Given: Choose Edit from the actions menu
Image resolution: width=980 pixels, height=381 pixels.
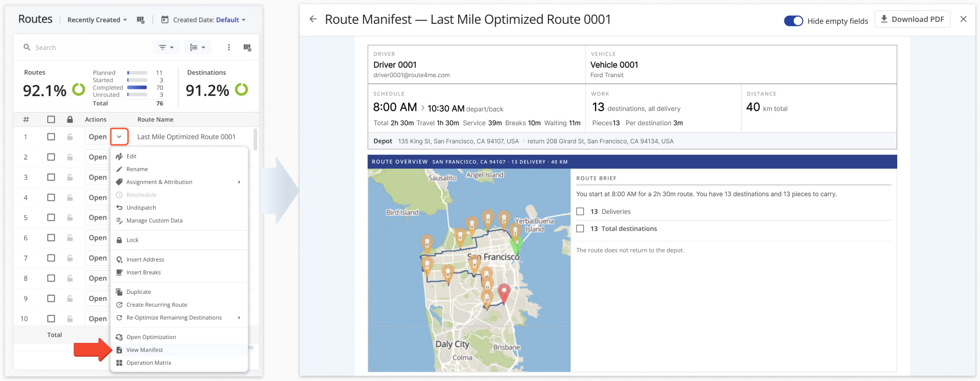Looking at the screenshot, I should (x=179, y=156).
